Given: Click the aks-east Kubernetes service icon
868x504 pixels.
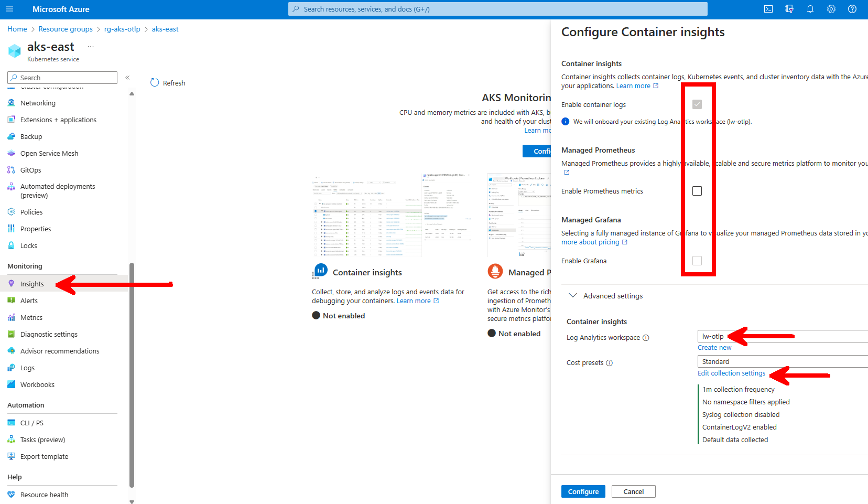Looking at the screenshot, I should (x=15, y=51).
